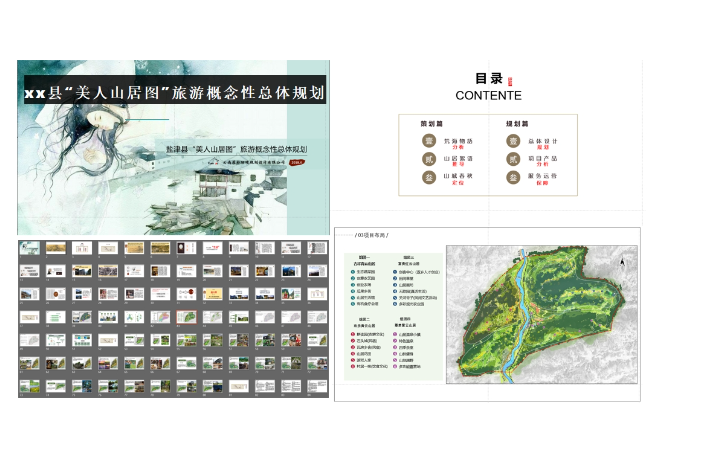This screenshot has width=720, height=450.
Task: Click the 壹 circle under 策划篇
Action: pos(429,141)
